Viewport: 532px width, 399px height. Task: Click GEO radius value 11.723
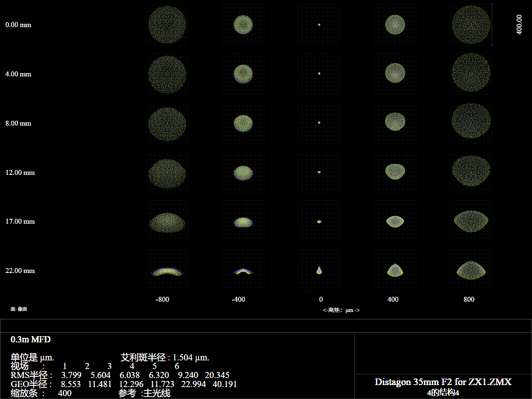click(162, 384)
